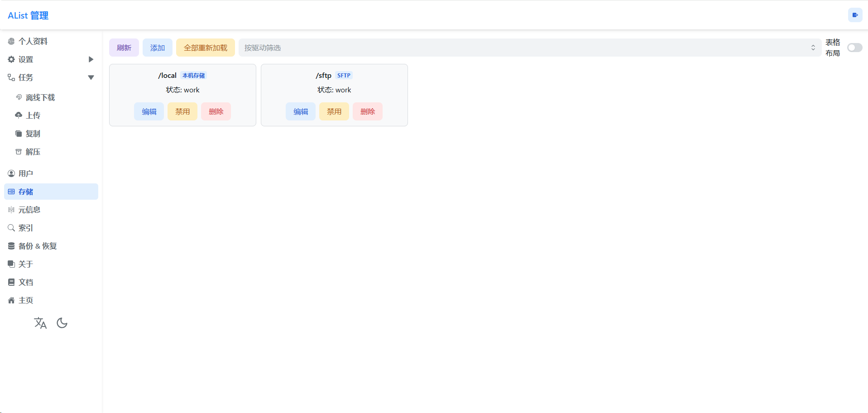Open the language switcher icon
The image size is (868, 413).
tap(40, 323)
